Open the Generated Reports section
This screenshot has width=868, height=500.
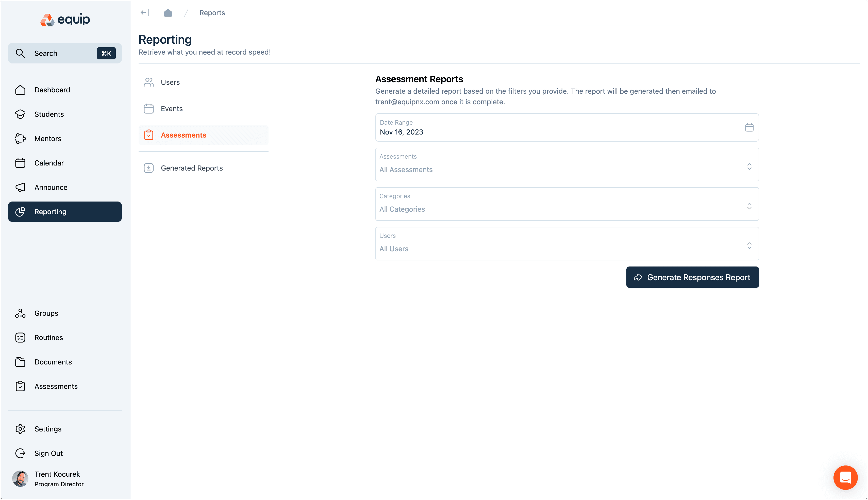pos(192,168)
